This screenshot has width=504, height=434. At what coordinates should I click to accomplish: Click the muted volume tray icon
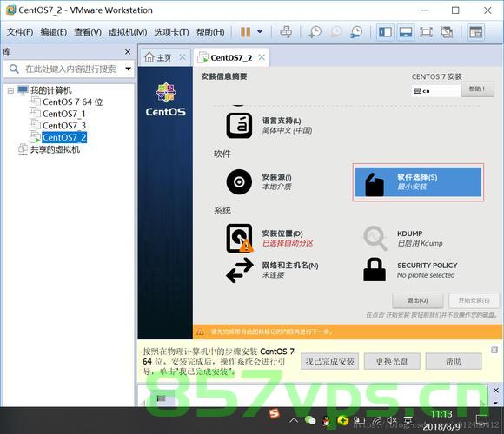point(392,420)
